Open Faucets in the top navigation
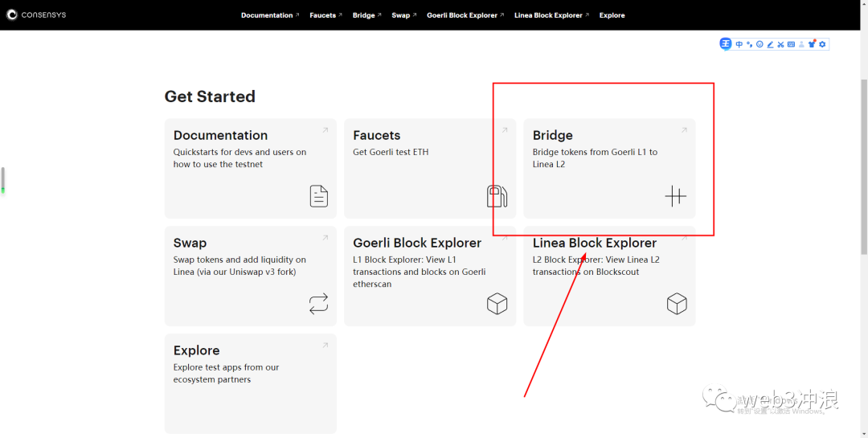 point(325,15)
